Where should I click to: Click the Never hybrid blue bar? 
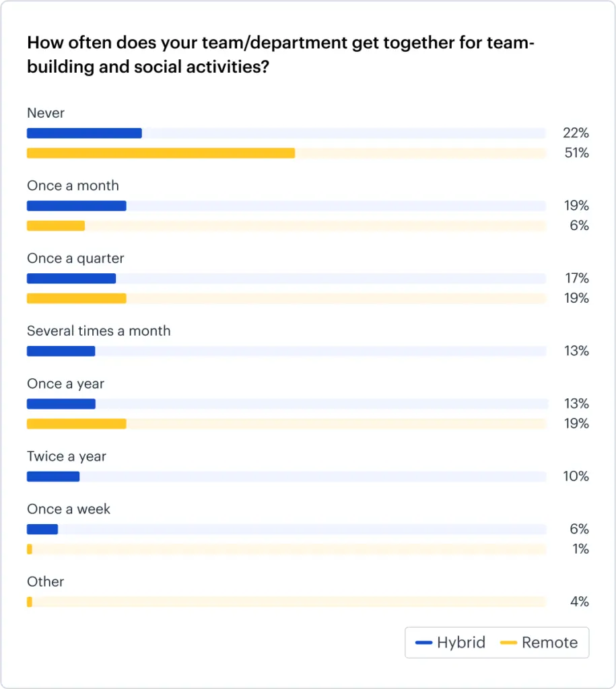click(84, 133)
